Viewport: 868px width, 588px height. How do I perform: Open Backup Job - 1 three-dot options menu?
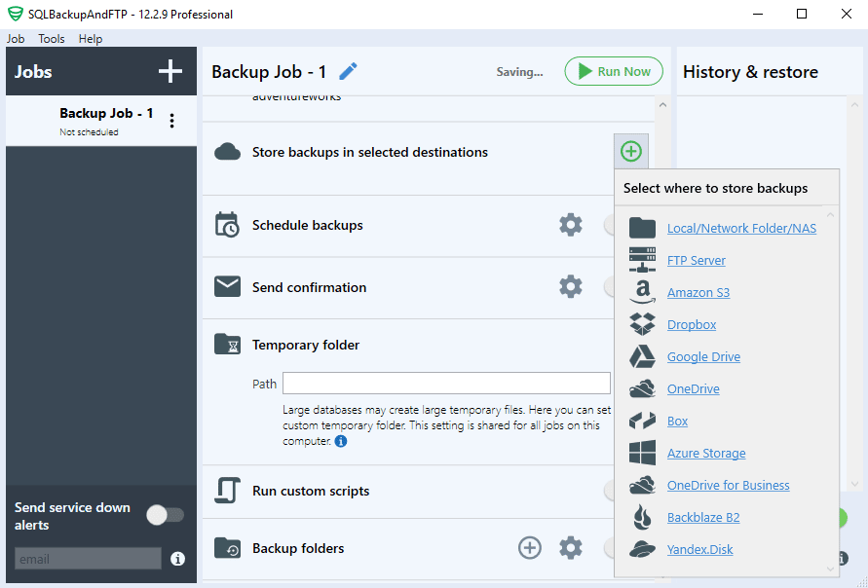click(x=172, y=121)
